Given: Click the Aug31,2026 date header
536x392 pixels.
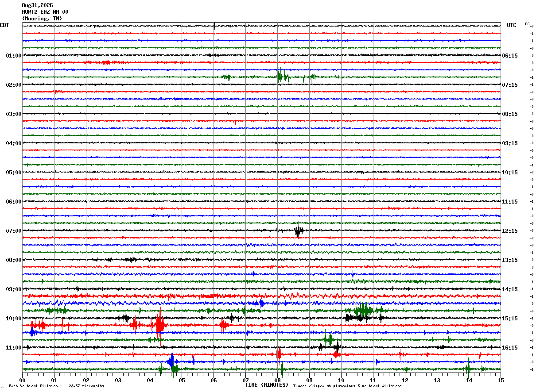Looking at the screenshot, I should 37,5.
